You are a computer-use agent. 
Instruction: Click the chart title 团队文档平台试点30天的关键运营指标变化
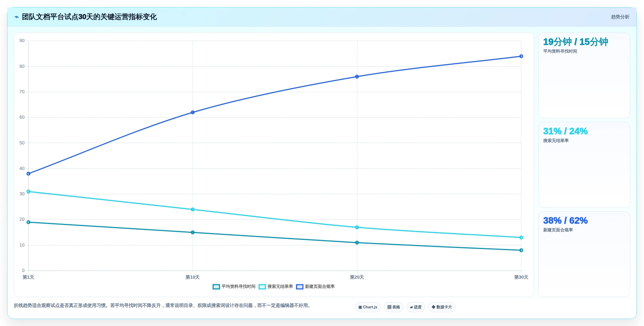point(89,17)
